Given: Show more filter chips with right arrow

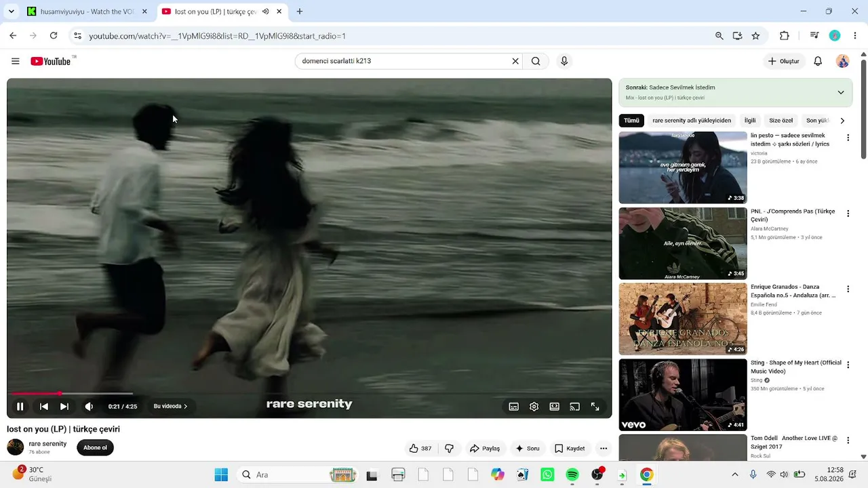Looking at the screenshot, I should coord(842,121).
